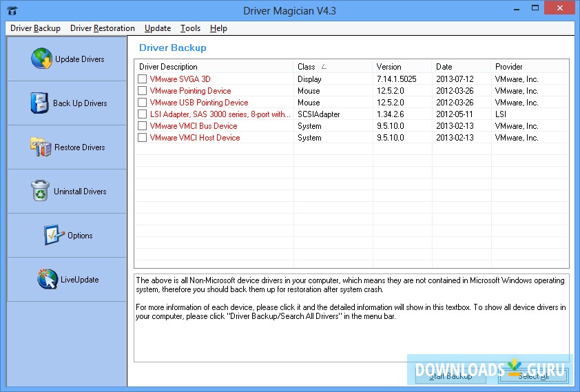Select the Restore Drivers folder icon
The width and height of the screenshot is (580, 392).
pos(41,147)
